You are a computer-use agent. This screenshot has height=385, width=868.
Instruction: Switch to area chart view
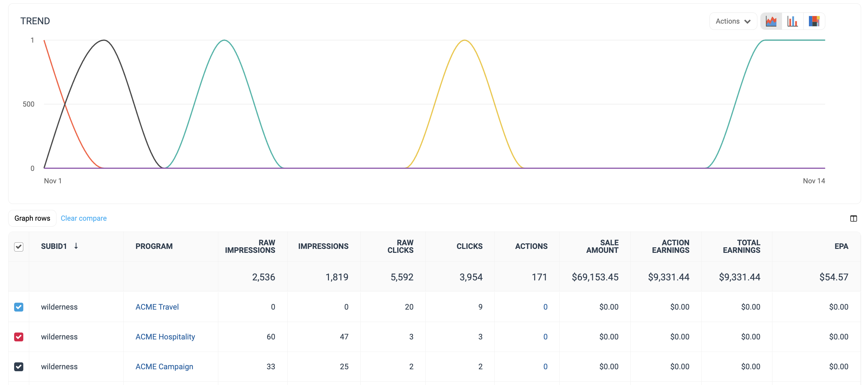tap(771, 21)
